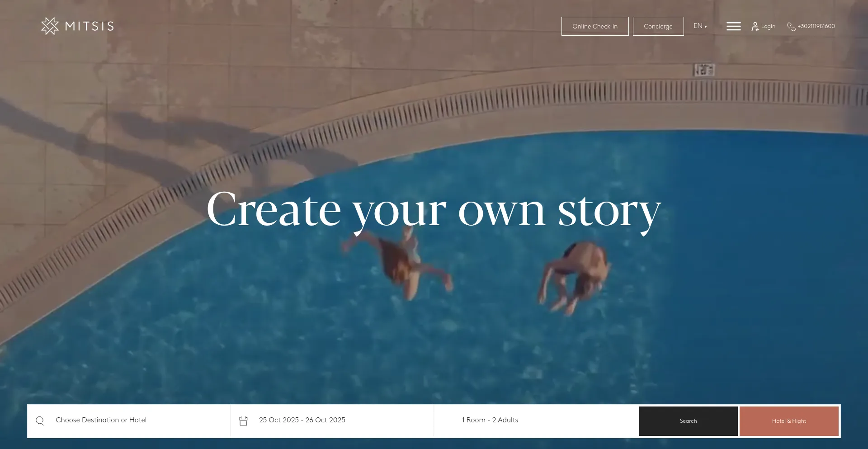Expand the EN language dropdown
The height and width of the screenshot is (449, 868).
(700, 26)
